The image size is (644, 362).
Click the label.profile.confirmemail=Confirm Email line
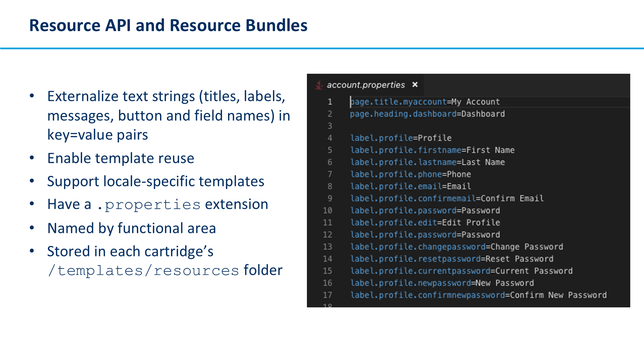447,198
